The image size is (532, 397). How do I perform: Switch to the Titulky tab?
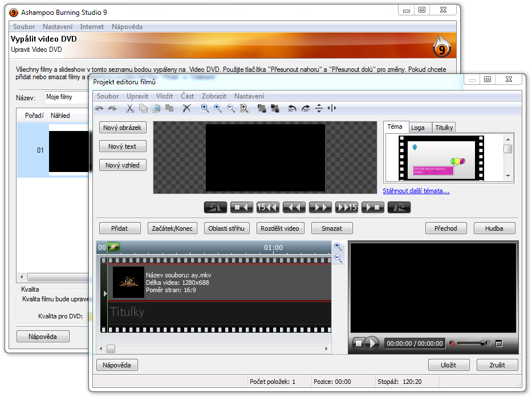pyautogui.click(x=444, y=128)
